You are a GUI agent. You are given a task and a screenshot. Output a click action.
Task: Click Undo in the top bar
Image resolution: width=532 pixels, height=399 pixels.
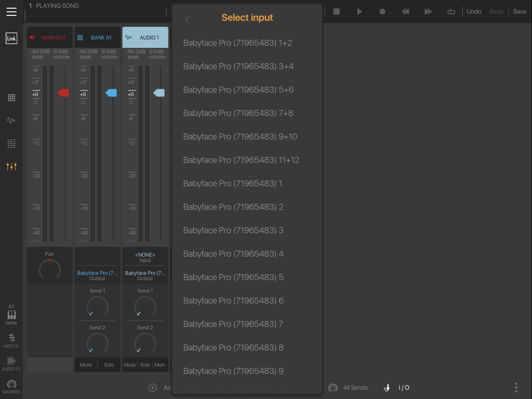click(474, 11)
